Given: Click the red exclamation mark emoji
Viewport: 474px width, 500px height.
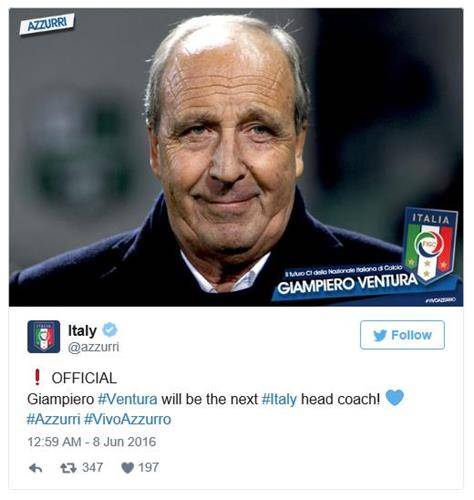Looking at the screenshot, I should tap(37, 377).
